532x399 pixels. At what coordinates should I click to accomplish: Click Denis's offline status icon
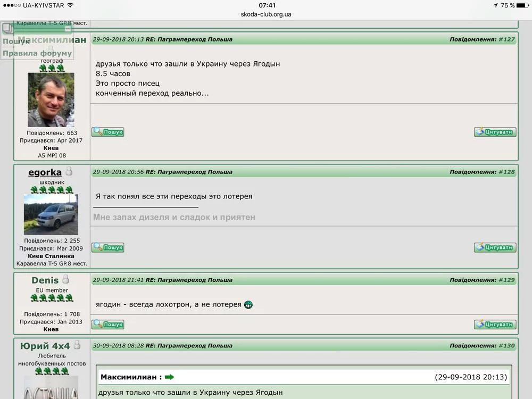(x=66, y=279)
